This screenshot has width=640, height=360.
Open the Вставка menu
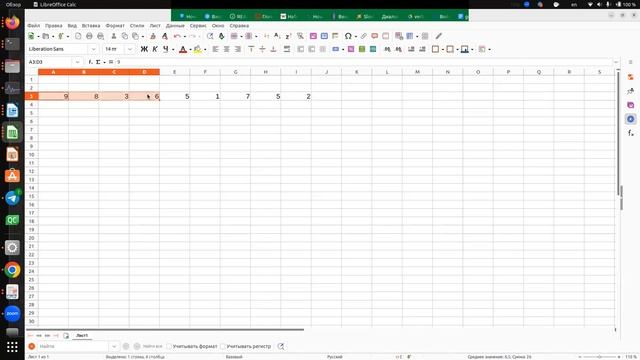(x=91, y=25)
